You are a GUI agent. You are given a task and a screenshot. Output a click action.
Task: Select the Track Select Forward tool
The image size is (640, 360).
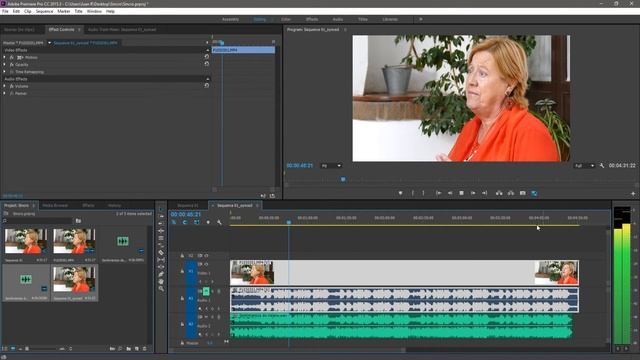(x=161, y=216)
